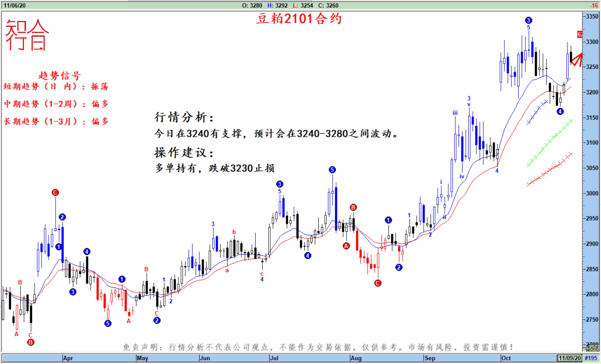This screenshot has height=364, width=601.
Task: Click the 11/09/20 date box
Action: (569, 358)
